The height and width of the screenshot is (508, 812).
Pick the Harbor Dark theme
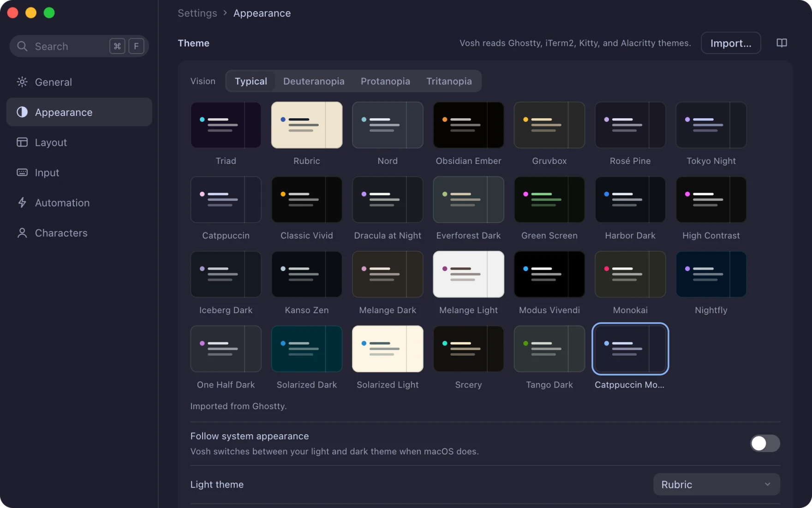point(630,200)
